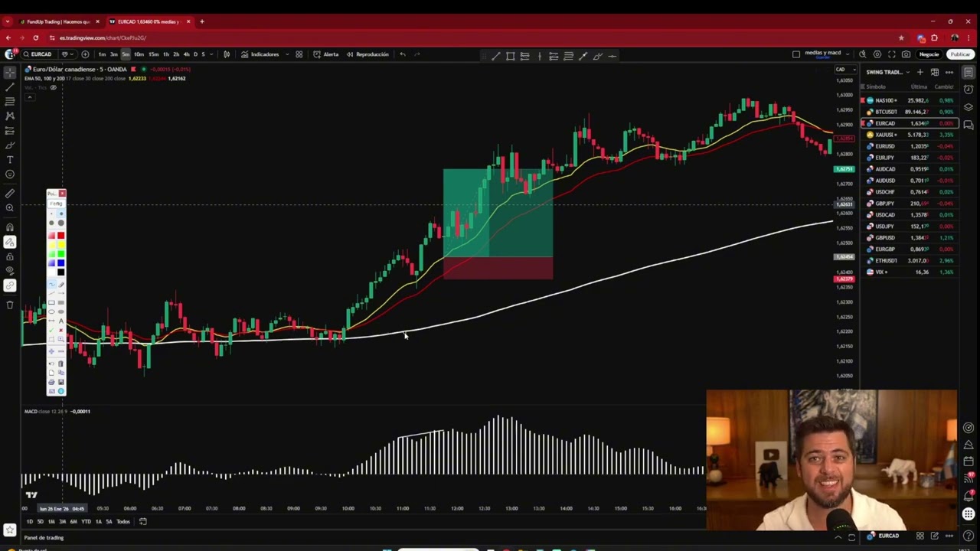Enter fullscreen mode icon
Viewport: 980px width, 551px height.
[x=892, y=54]
